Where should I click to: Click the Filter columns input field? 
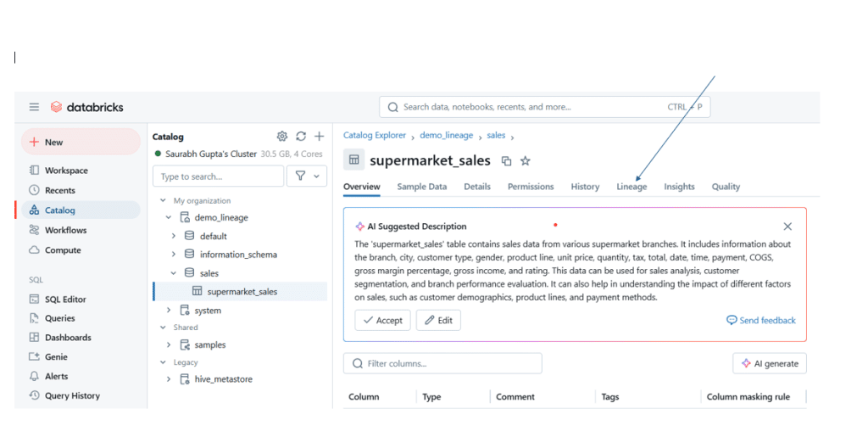click(442, 363)
